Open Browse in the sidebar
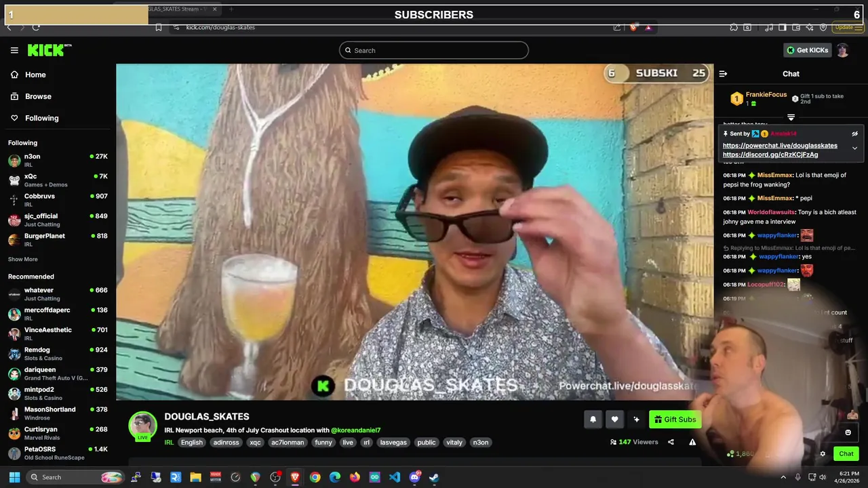The width and height of the screenshot is (868, 488). point(57,96)
